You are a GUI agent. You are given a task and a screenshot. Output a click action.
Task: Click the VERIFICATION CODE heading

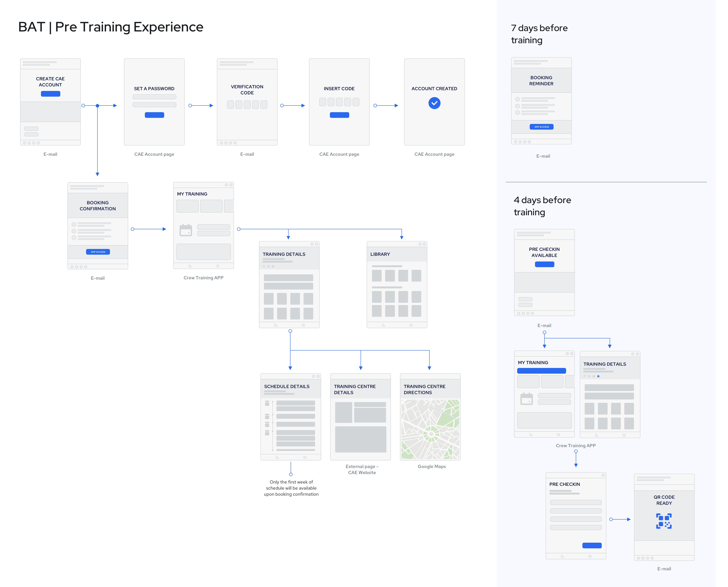(x=247, y=90)
